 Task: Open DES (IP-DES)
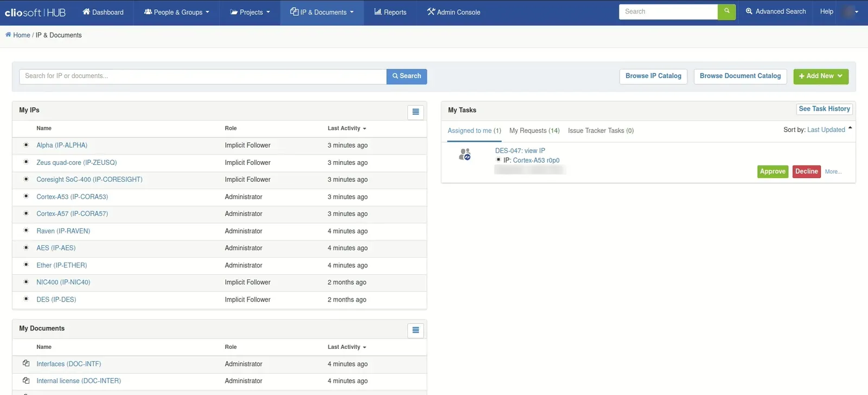click(x=56, y=300)
